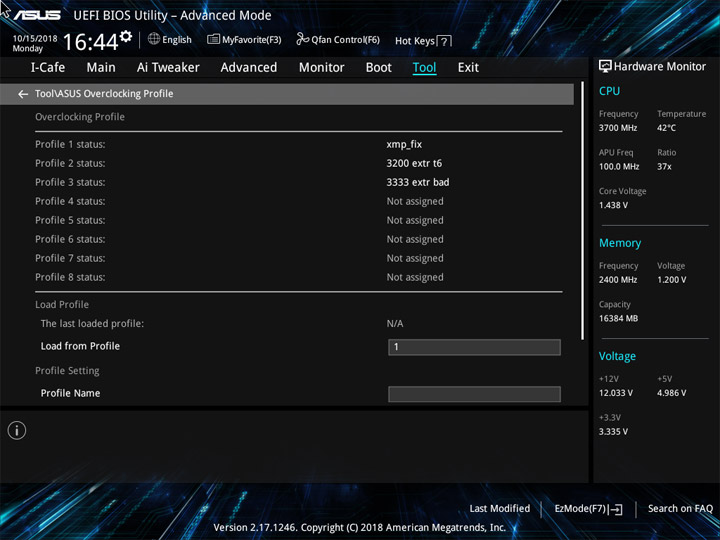Click the Profile 4 status label
The width and height of the screenshot is (720, 540).
coord(70,202)
